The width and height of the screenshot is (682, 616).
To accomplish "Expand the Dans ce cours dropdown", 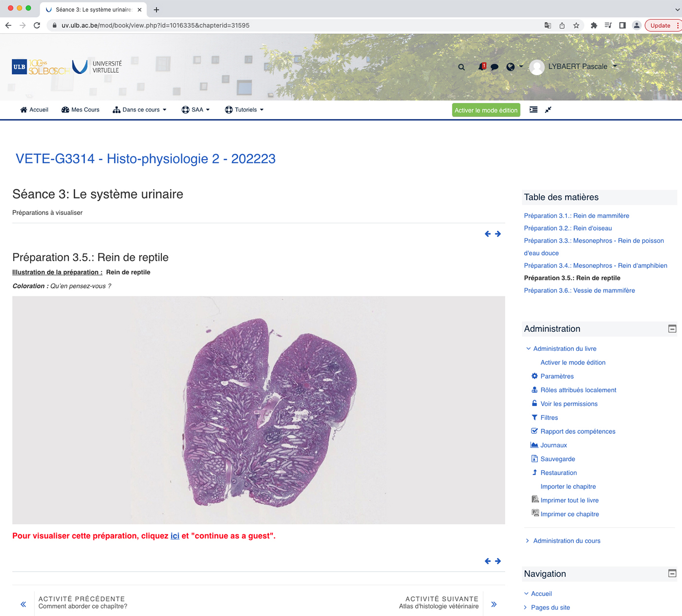I will 140,110.
